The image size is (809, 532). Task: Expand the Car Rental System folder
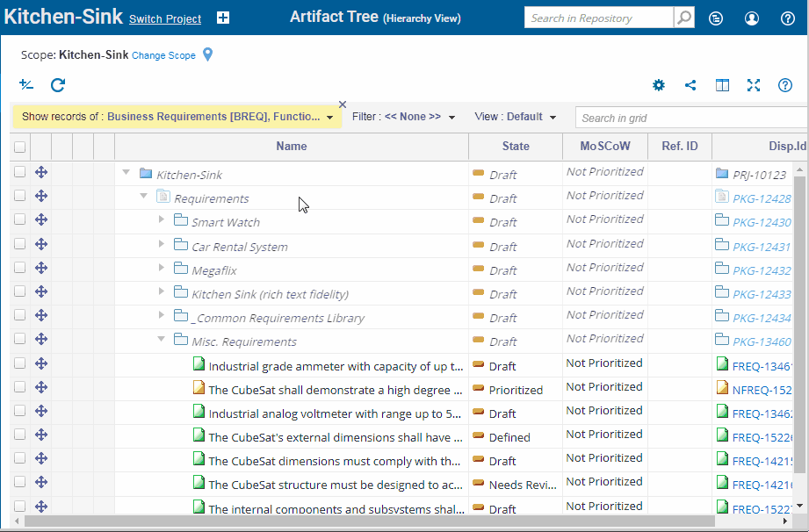pyautogui.click(x=162, y=243)
